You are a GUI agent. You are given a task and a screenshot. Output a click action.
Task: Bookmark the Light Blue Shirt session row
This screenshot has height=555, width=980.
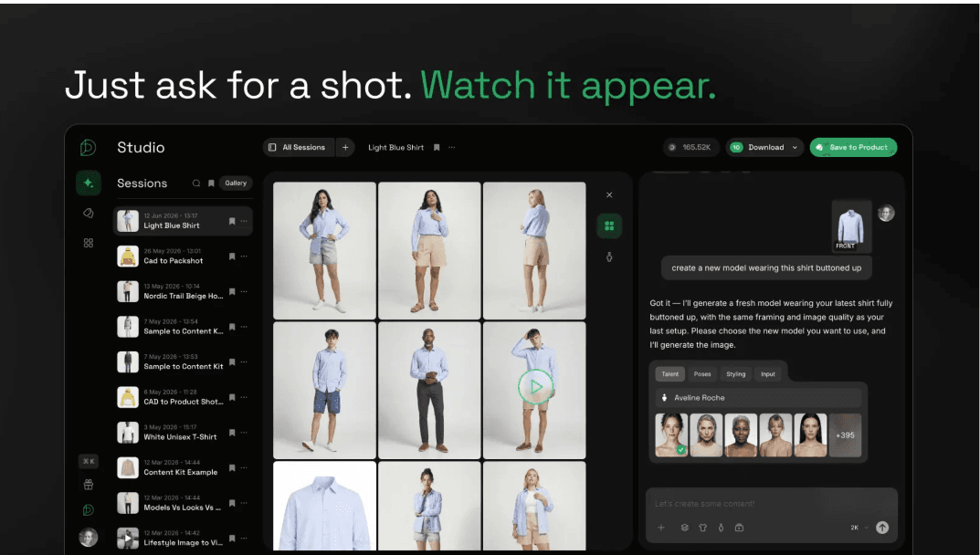pyautogui.click(x=232, y=221)
